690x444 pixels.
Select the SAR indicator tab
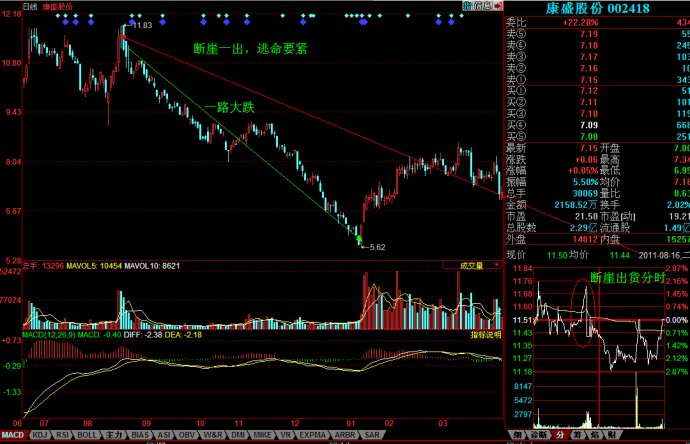(370, 436)
